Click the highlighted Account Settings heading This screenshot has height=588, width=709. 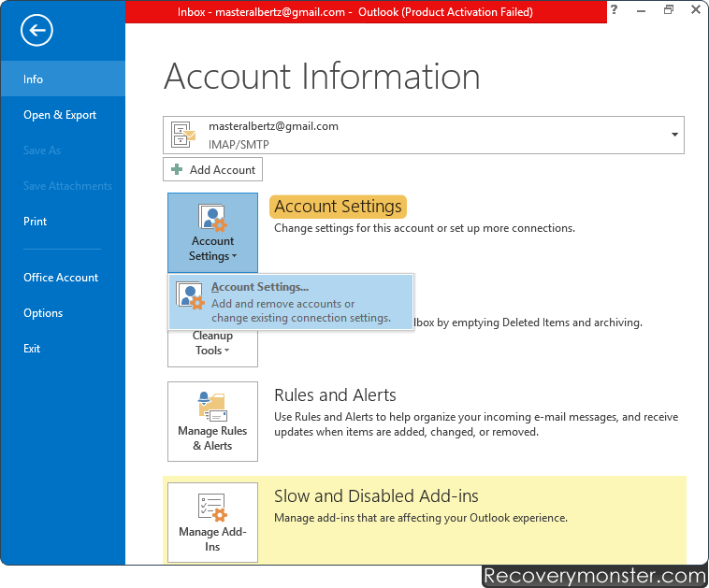[x=338, y=207]
